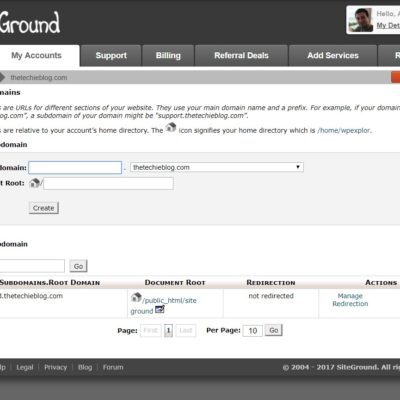Go to the Billing tab
400x400 pixels.
pyautogui.click(x=168, y=56)
